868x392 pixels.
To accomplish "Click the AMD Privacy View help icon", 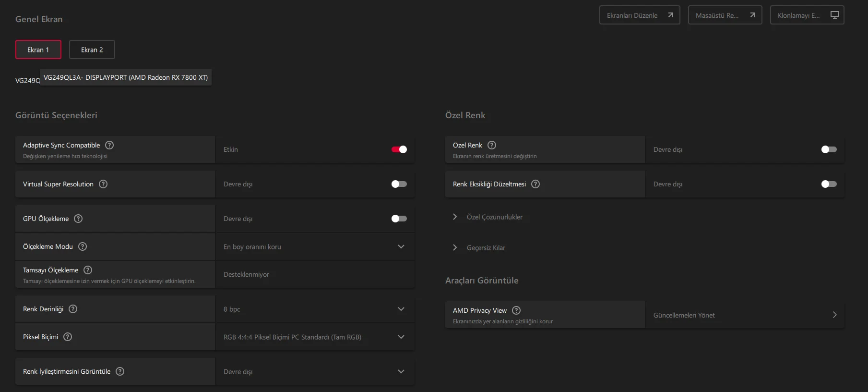I will pos(516,310).
